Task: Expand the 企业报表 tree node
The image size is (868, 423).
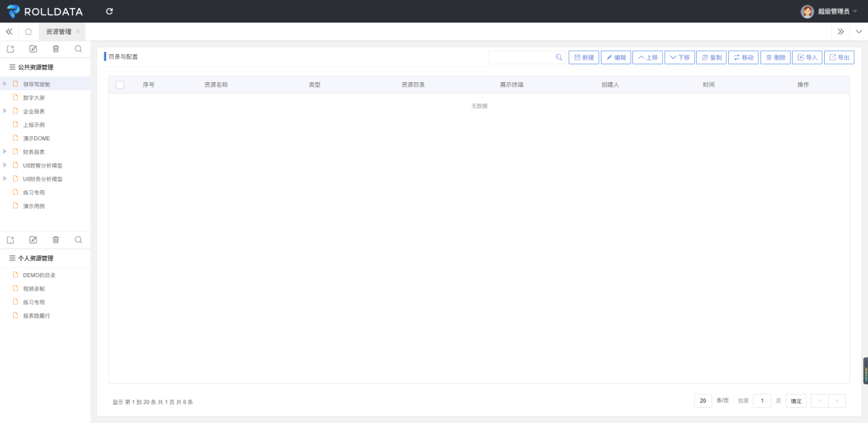Action: click(x=5, y=111)
